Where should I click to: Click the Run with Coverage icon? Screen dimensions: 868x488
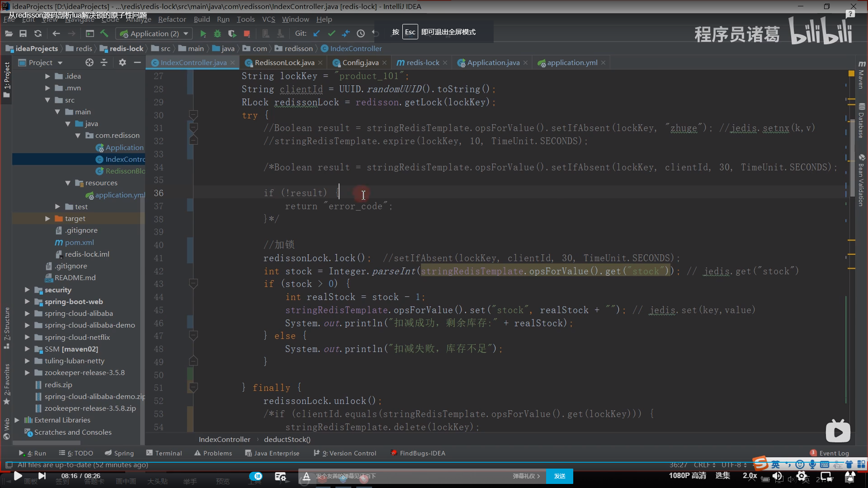pyautogui.click(x=232, y=33)
